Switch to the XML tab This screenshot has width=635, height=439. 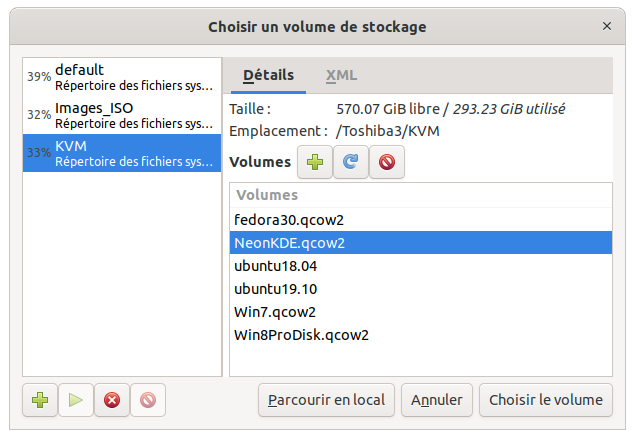click(341, 75)
